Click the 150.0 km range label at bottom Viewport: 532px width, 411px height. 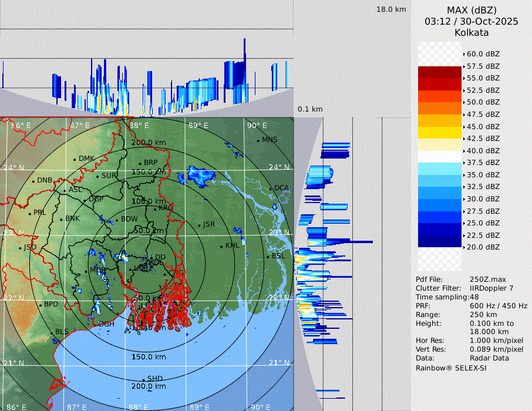point(148,357)
